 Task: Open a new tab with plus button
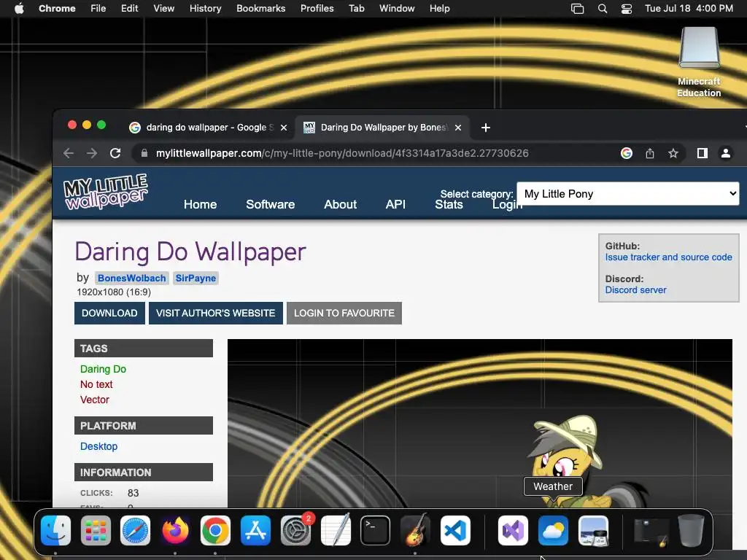[485, 128]
